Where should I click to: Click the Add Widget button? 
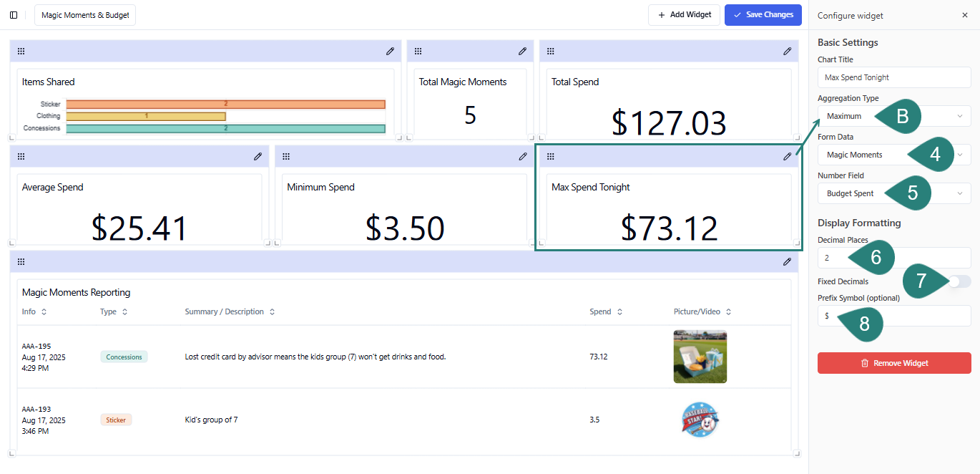684,15
